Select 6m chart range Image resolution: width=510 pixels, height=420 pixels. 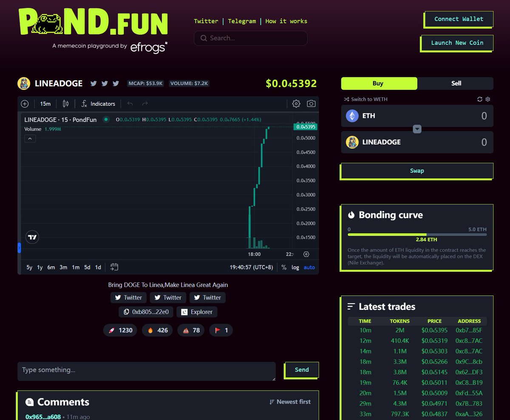coord(51,267)
